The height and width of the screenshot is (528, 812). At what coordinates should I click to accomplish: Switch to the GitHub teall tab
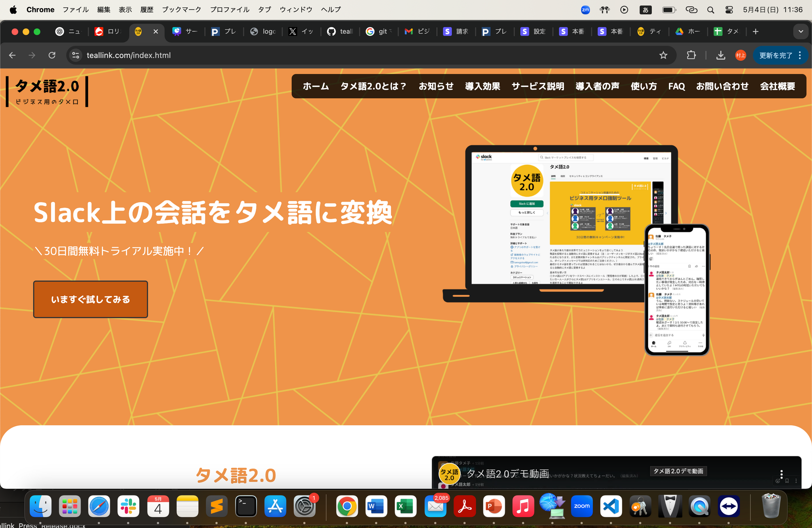(x=340, y=31)
